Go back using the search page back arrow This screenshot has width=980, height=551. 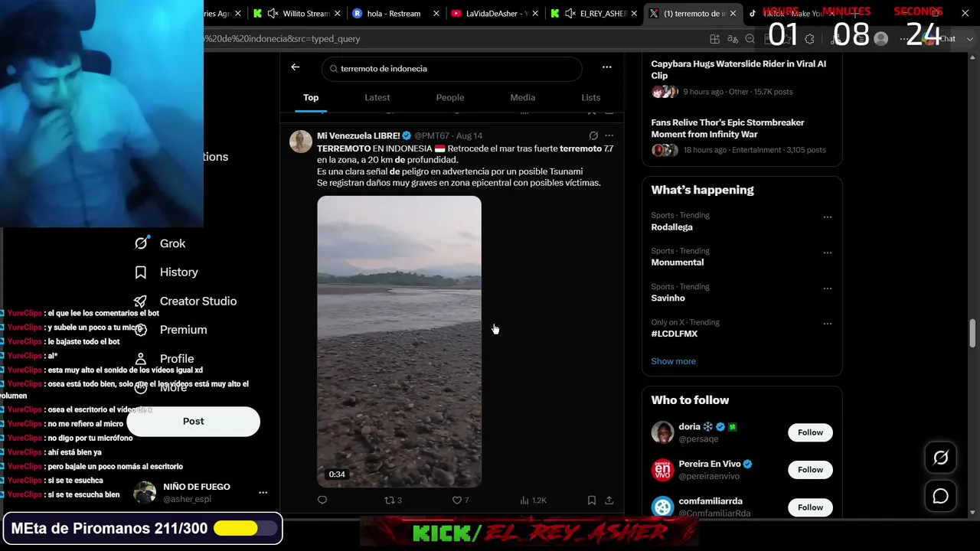[x=296, y=67]
